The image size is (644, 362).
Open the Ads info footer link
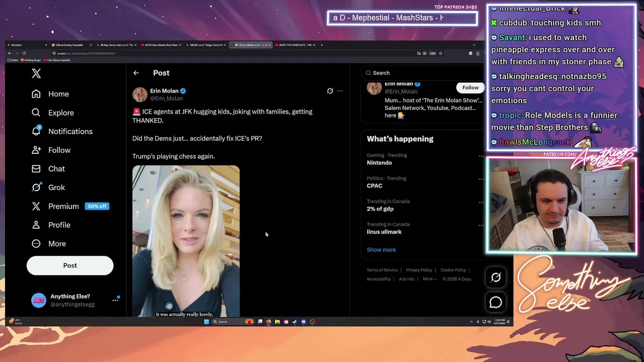407,279
